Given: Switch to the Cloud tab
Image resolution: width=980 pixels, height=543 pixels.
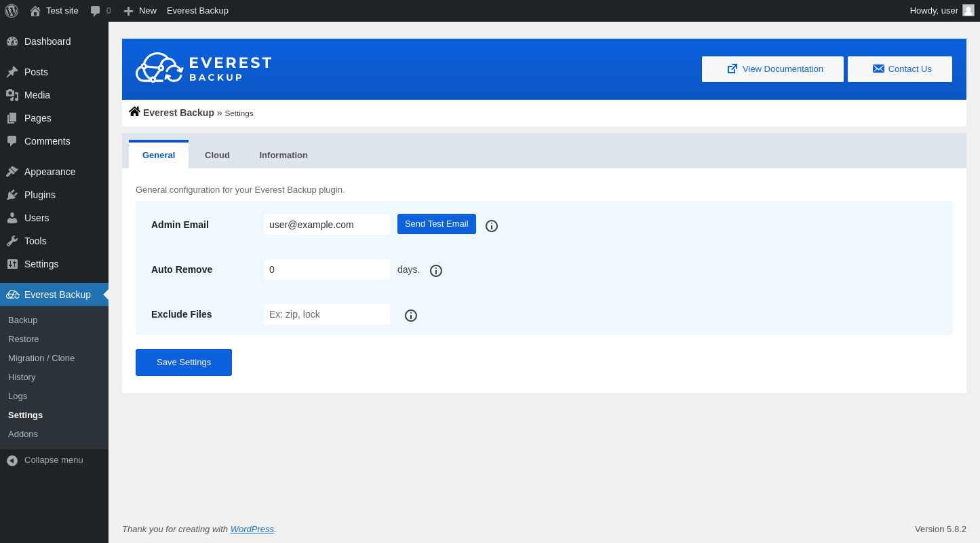Looking at the screenshot, I should tap(217, 155).
